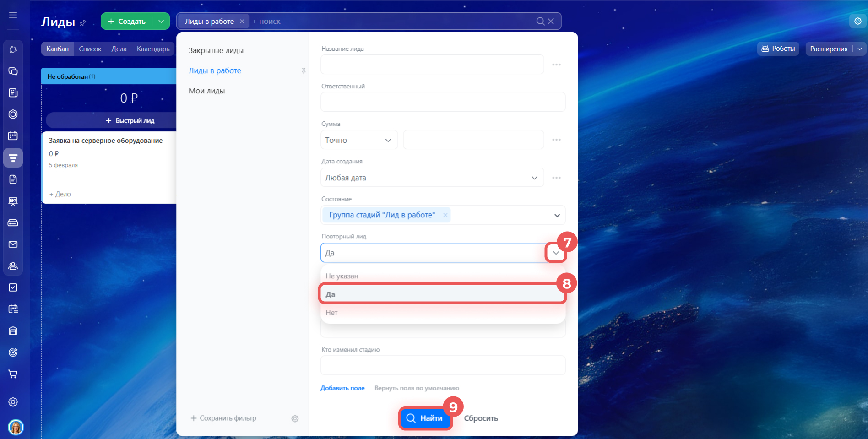
Task: Click the calendar icon in left sidebar
Action: [13, 136]
